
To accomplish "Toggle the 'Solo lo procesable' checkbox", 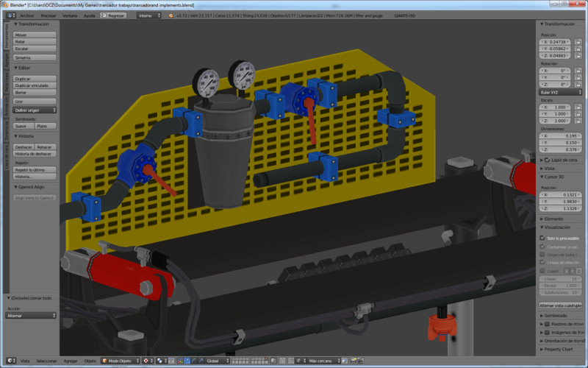I will click(x=543, y=238).
